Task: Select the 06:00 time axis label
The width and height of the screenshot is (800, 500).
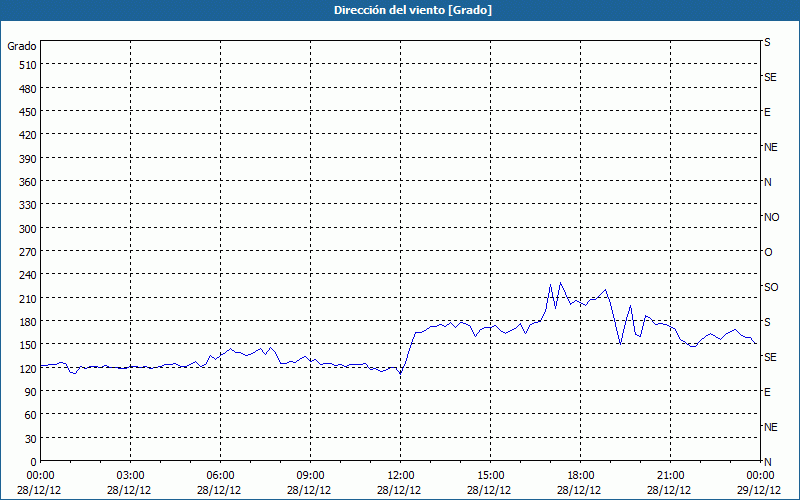Action: pos(220,476)
